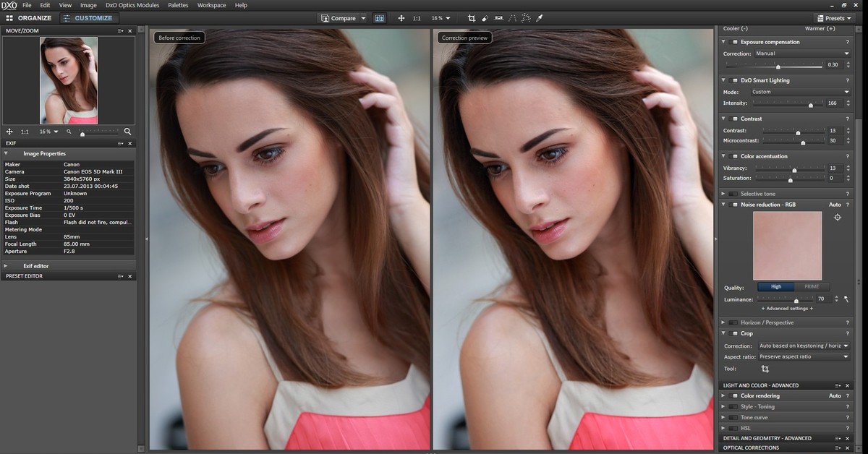Click the Luminance slider handle
The width and height of the screenshot is (868, 454).
click(x=796, y=300)
